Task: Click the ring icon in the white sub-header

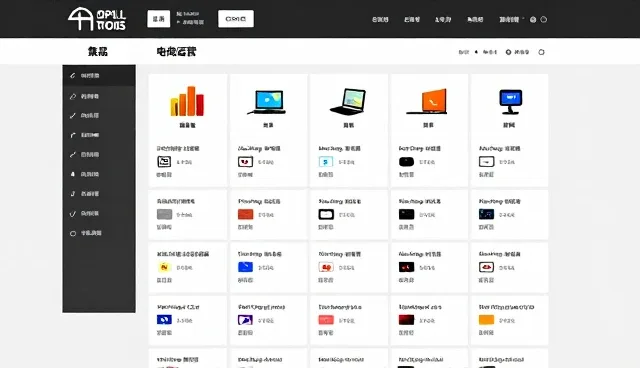Action: coord(508,52)
